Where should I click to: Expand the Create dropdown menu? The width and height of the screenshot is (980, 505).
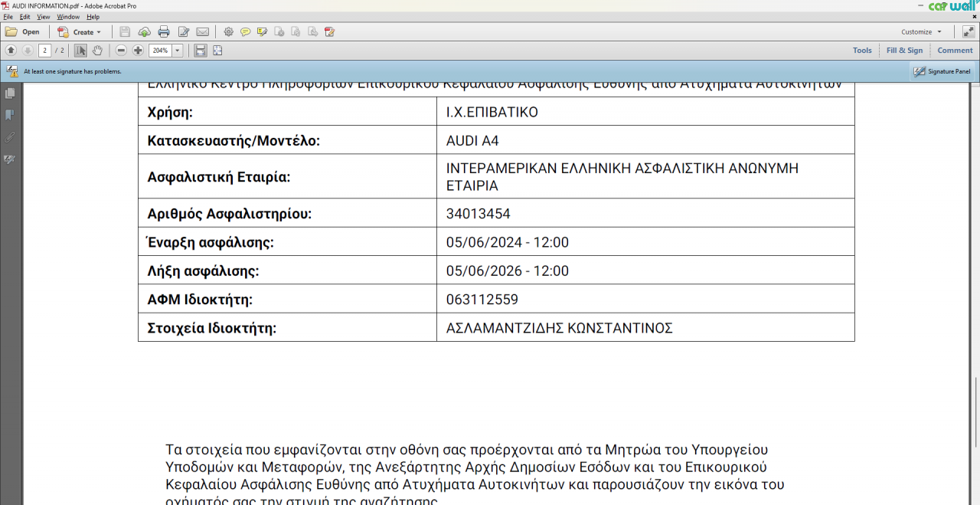click(x=98, y=32)
